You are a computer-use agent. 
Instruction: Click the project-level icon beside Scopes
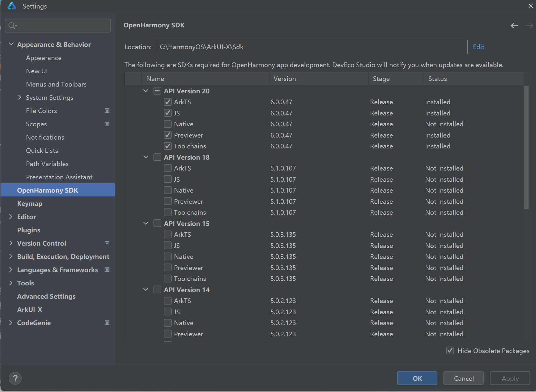[107, 124]
